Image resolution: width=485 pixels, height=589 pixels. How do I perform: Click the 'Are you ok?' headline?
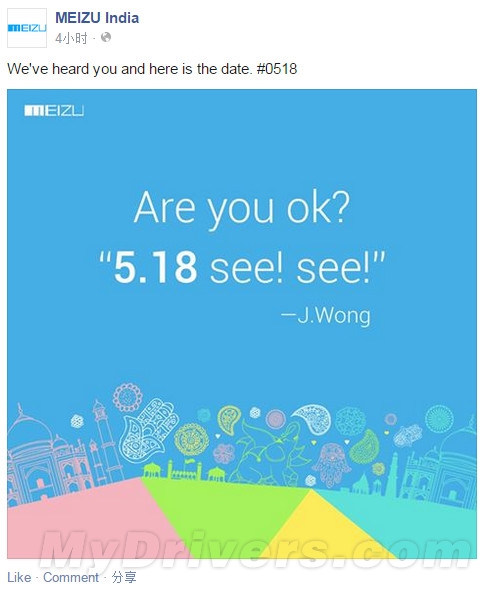pos(242,208)
